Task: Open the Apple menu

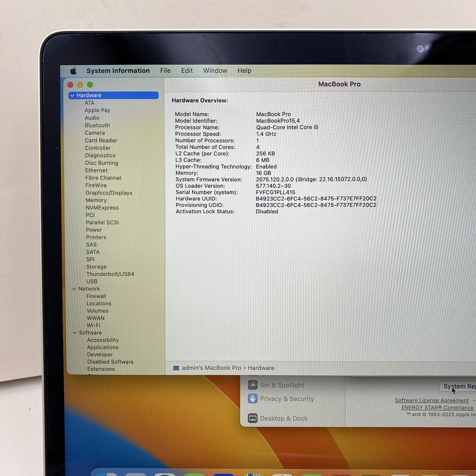Action: point(73,71)
